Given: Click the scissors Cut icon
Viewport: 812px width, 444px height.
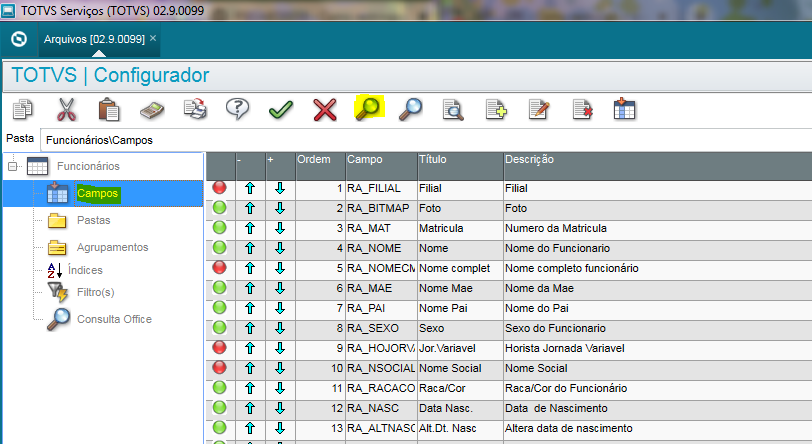Looking at the screenshot, I should coord(66,109).
